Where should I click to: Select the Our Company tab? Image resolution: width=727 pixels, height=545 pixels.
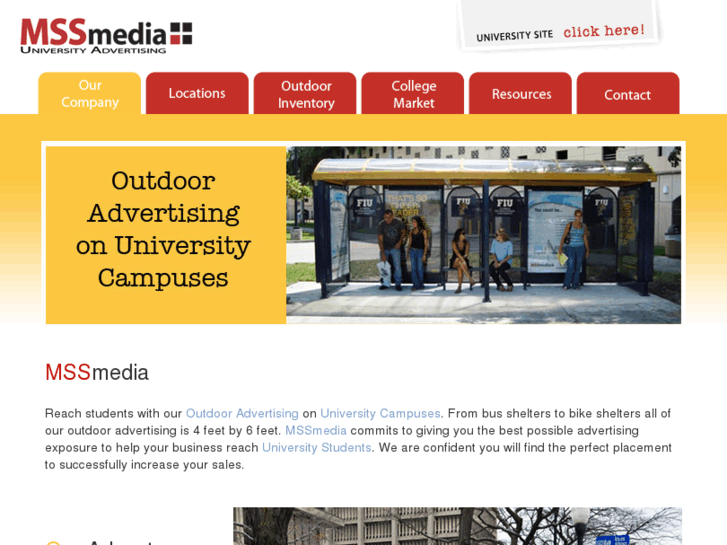[89, 93]
